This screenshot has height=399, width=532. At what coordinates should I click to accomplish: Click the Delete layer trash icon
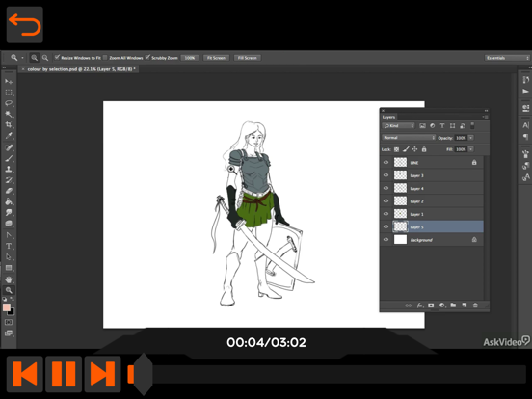[x=475, y=306]
